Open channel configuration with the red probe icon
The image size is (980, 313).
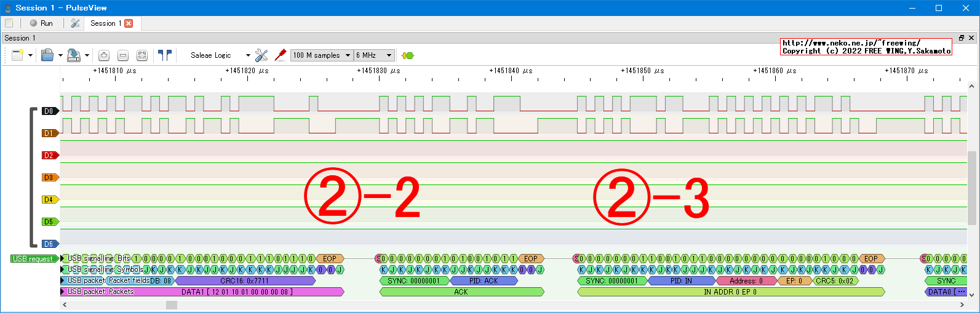click(x=281, y=55)
